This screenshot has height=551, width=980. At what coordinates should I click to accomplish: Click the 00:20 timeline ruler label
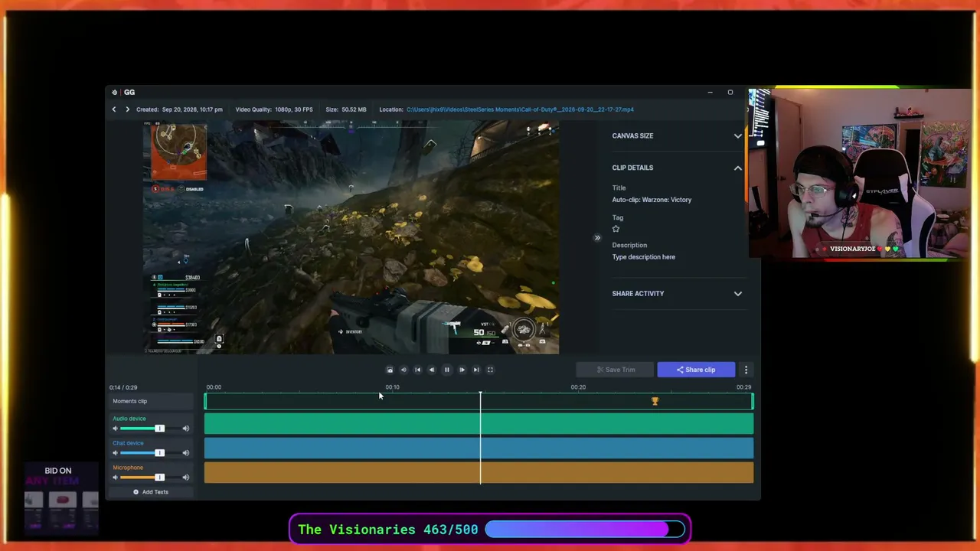(x=578, y=387)
